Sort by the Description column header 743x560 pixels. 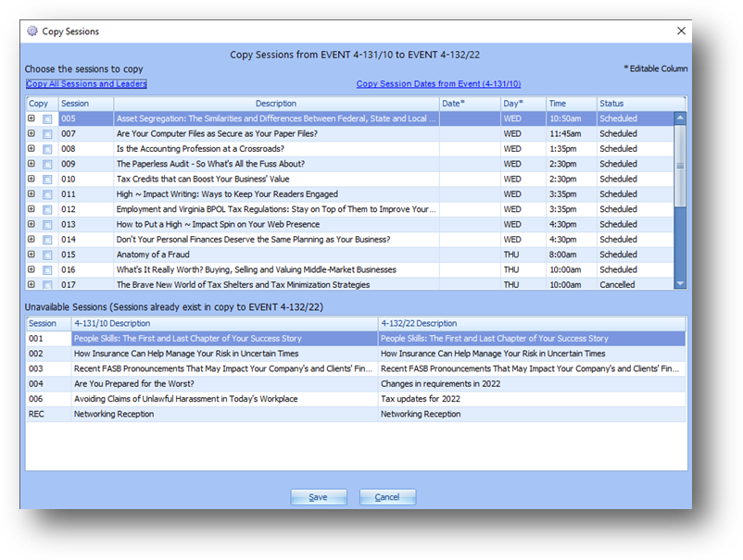pyautogui.click(x=276, y=104)
